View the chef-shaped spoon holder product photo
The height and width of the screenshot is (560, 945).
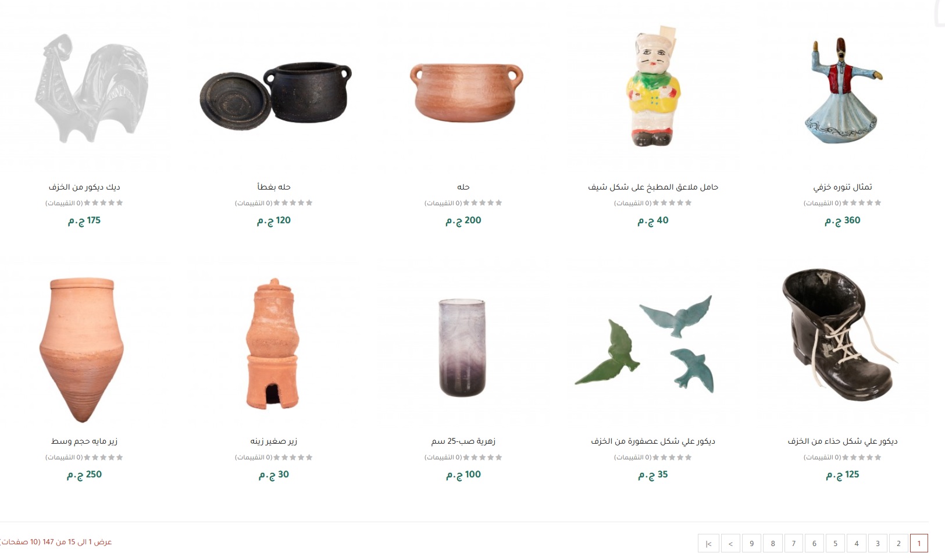coord(653,87)
